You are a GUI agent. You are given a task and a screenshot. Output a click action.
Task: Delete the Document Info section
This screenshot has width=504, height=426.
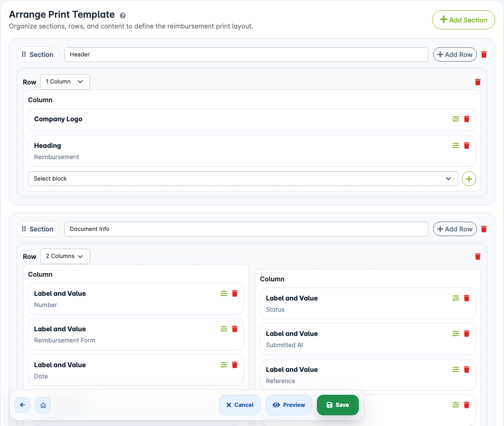484,229
